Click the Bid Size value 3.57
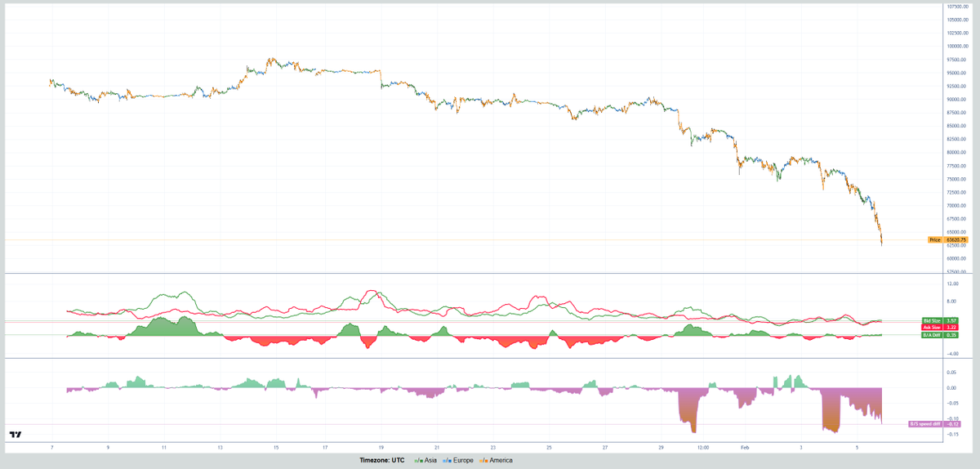The width and height of the screenshot is (980, 469). pyautogui.click(x=950, y=320)
